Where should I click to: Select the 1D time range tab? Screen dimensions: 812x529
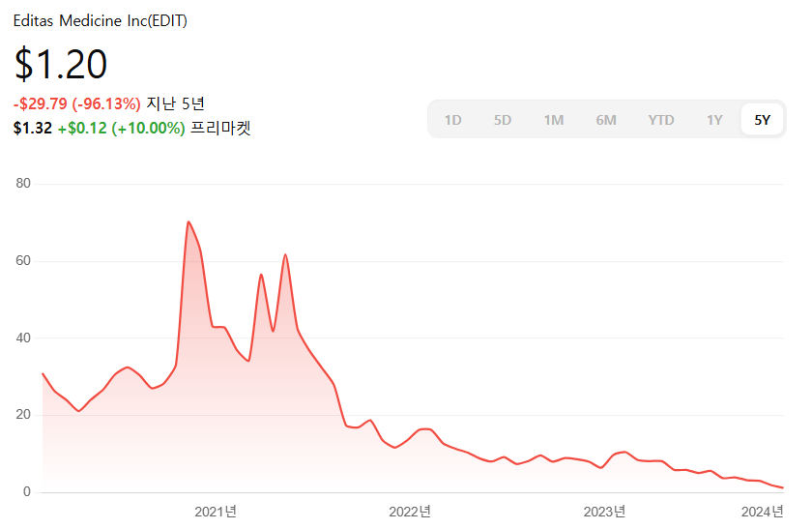[452, 120]
